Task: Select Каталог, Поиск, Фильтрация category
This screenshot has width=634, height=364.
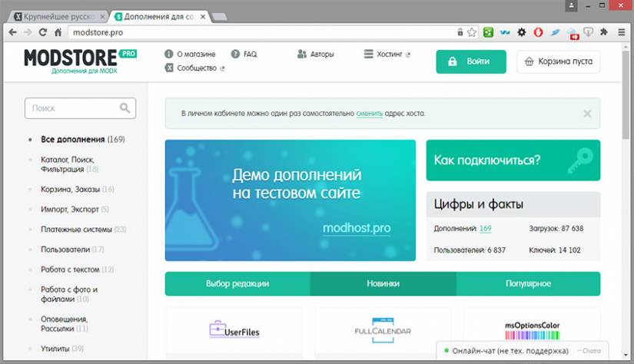Action: [69, 164]
